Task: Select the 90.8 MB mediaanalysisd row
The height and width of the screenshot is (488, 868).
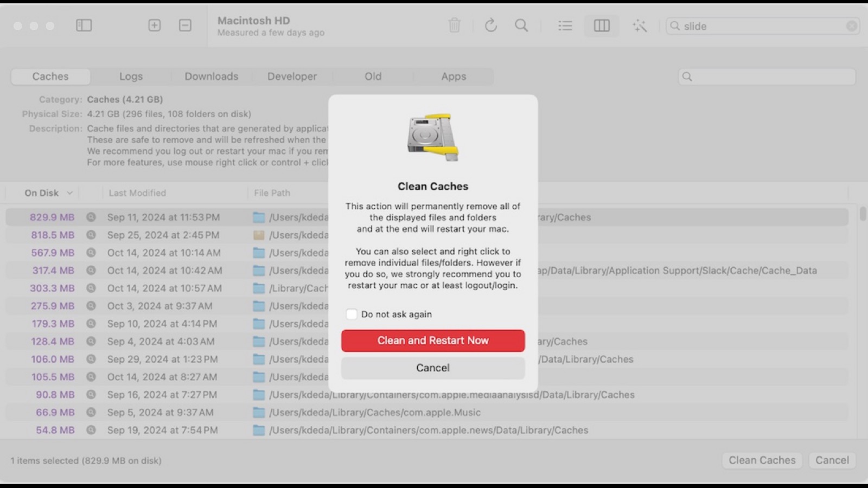Action: point(427,395)
